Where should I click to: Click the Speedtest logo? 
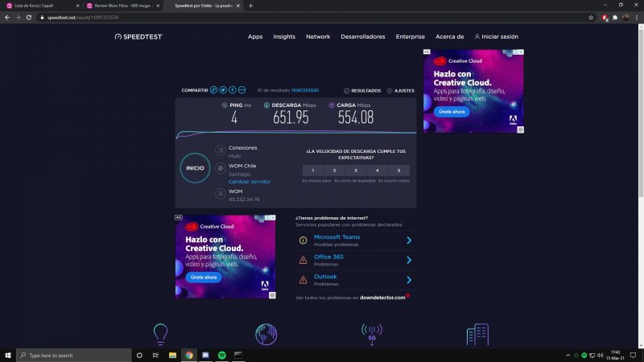click(x=138, y=36)
